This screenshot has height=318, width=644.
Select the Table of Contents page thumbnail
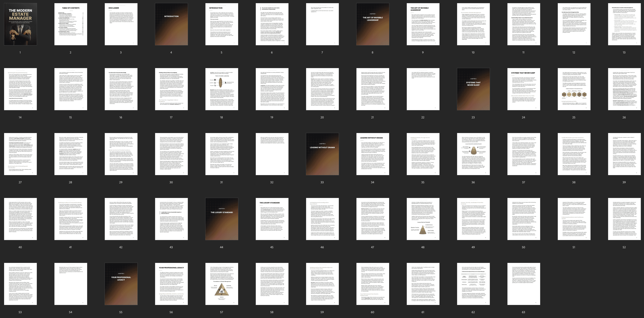point(71,24)
